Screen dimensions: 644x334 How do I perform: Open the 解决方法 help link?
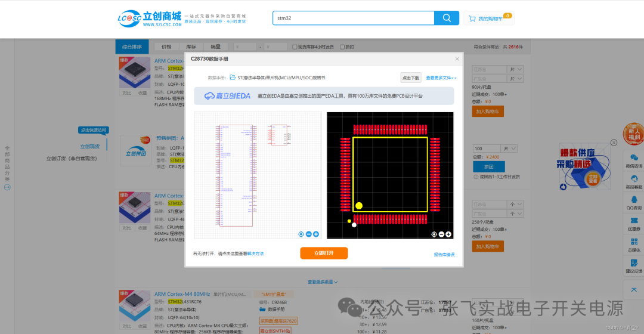point(255,254)
